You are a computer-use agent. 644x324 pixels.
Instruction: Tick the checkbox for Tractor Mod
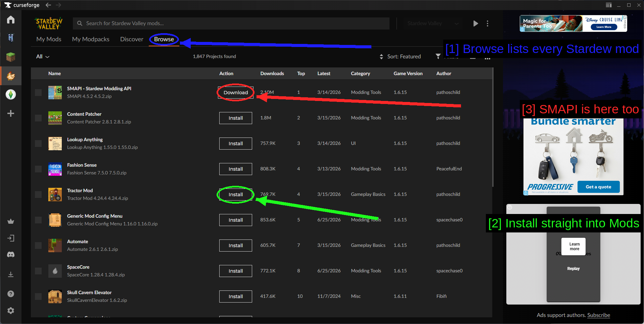click(x=38, y=195)
